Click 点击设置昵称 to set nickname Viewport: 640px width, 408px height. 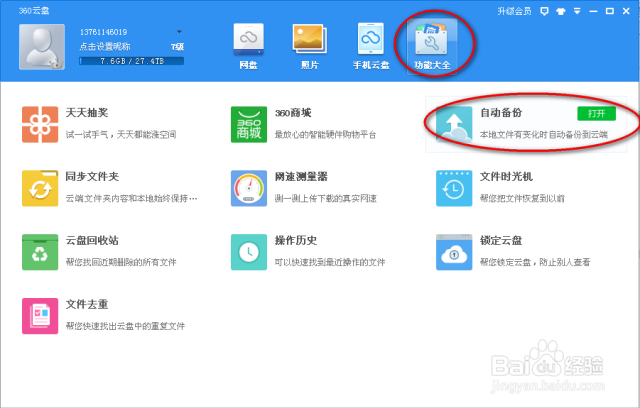(x=105, y=47)
